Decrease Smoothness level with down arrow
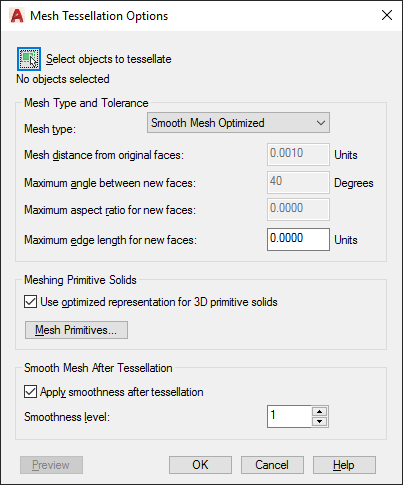This screenshot has width=403, height=485. (x=320, y=422)
